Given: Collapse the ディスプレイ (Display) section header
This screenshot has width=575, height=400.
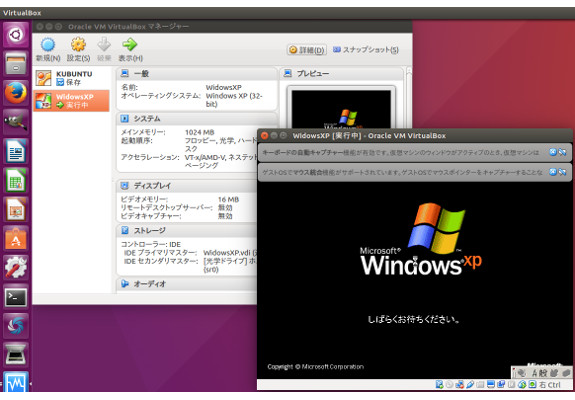Looking at the screenshot, I should point(187,186).
